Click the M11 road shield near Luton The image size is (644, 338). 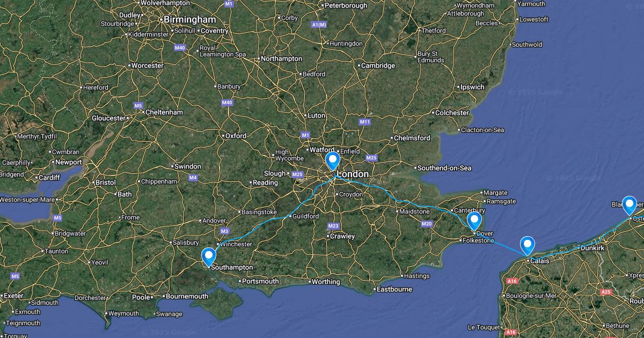[365, 122]
